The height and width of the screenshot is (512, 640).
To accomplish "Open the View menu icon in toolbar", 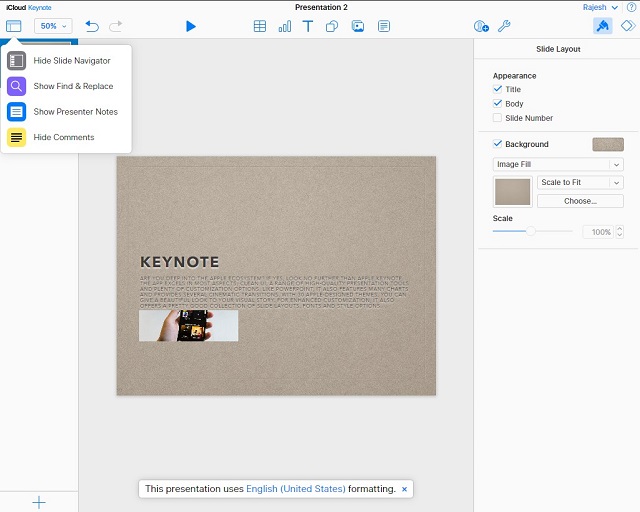I will click(x=13, y=26).
